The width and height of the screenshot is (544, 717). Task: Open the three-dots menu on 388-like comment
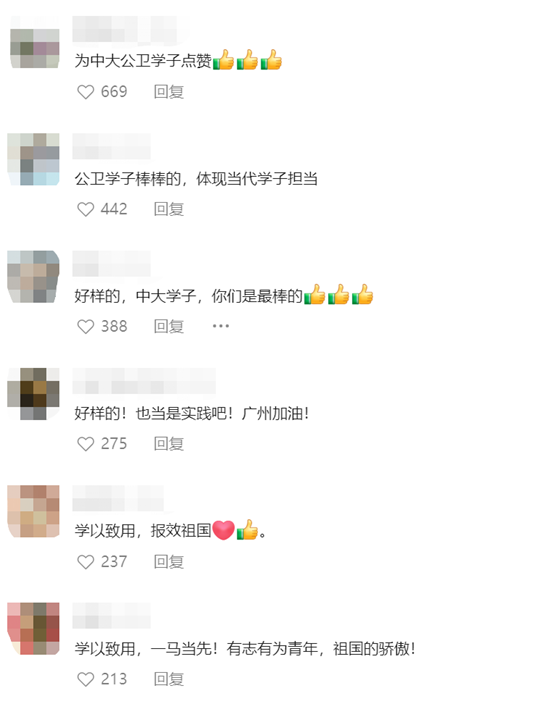[x=221, y=326]
